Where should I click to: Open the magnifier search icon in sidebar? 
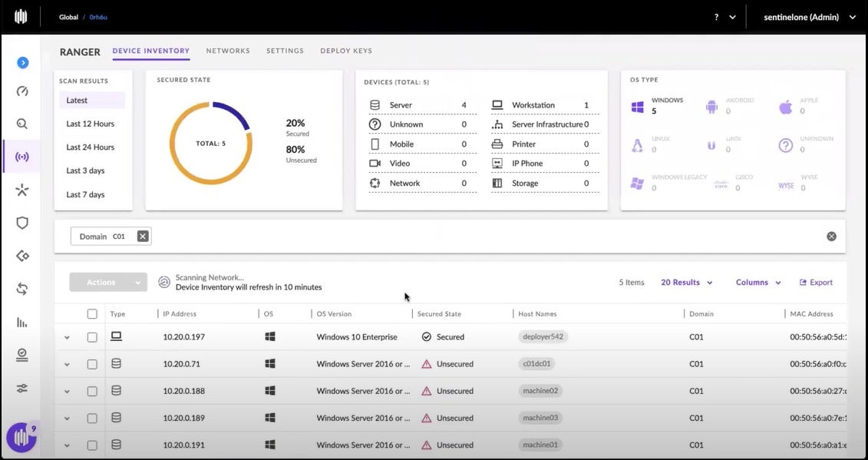pyautogui.click(x=22, y=124)
